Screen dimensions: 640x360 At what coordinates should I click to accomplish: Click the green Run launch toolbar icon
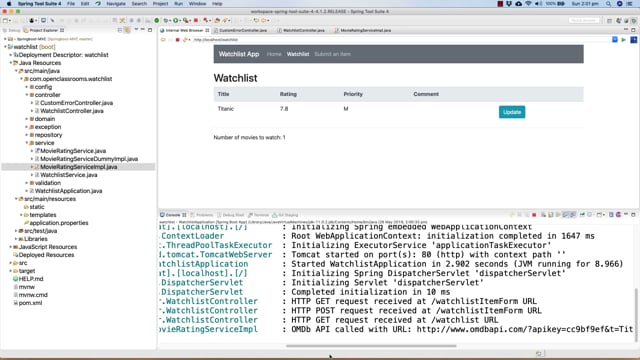point(176,20)
